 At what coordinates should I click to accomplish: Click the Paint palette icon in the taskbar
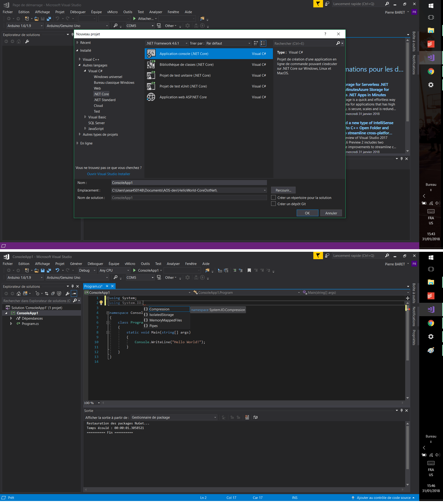tap(431, 350)
